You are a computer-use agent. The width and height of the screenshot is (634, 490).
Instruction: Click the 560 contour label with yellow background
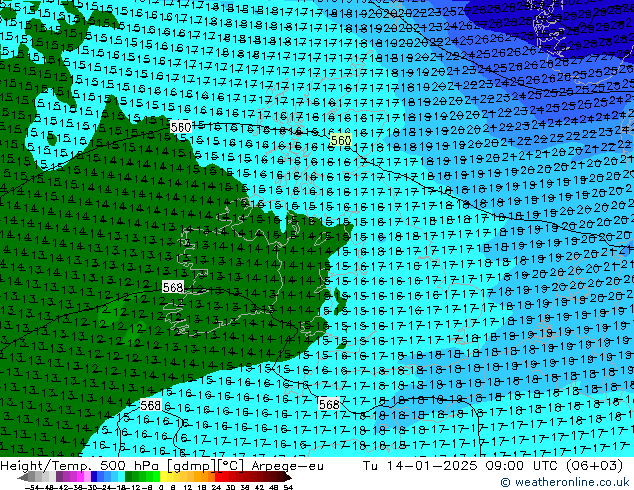pos(340,140)
